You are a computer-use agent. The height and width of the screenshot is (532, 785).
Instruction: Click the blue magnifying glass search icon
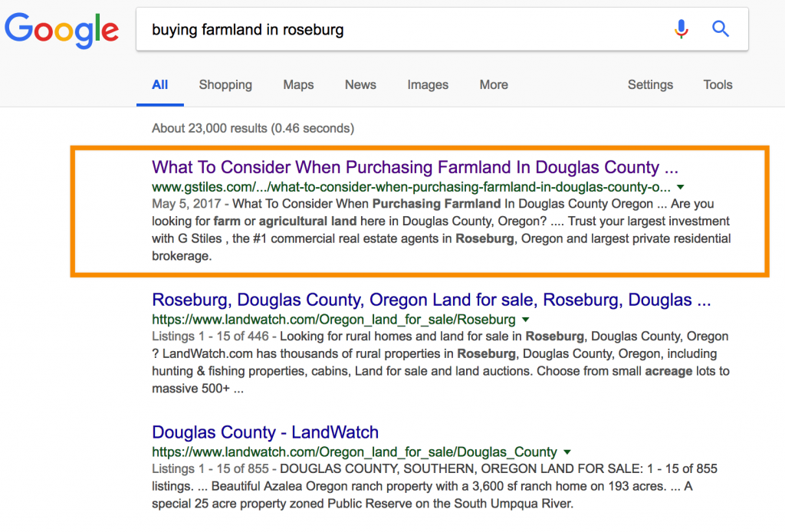[721, 29]
